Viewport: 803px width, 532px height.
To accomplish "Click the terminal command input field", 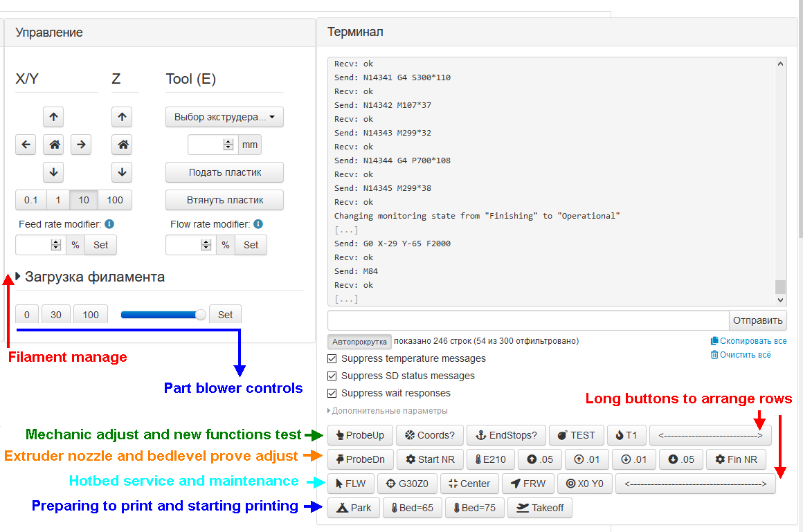I will 526,320.
